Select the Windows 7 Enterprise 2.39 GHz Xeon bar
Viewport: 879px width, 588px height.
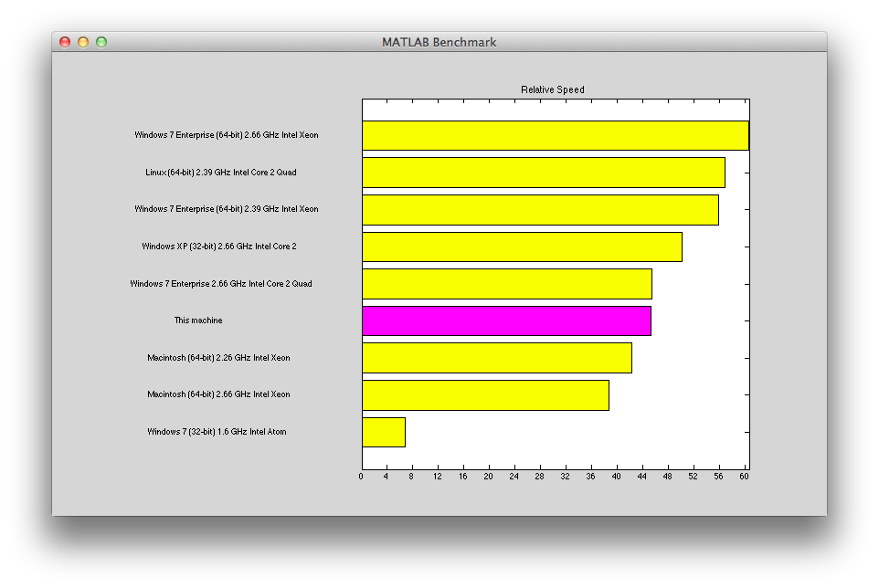coord(540,210)
